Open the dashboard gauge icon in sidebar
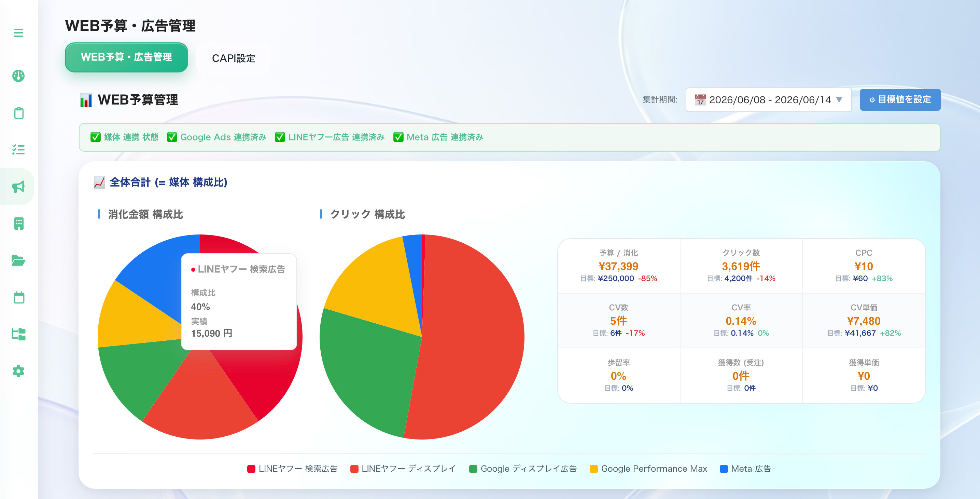This screenshot has width=980, height=499. pos(18,76)
